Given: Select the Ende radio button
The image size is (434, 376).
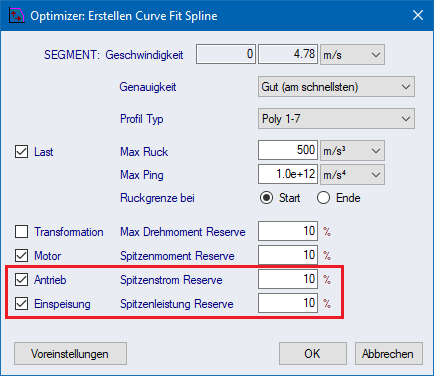Looking at the screenshot, I should tap(323, 198).
